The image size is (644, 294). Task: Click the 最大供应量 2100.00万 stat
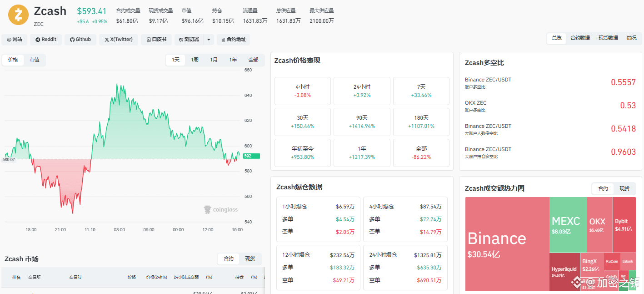click(322, 15)
